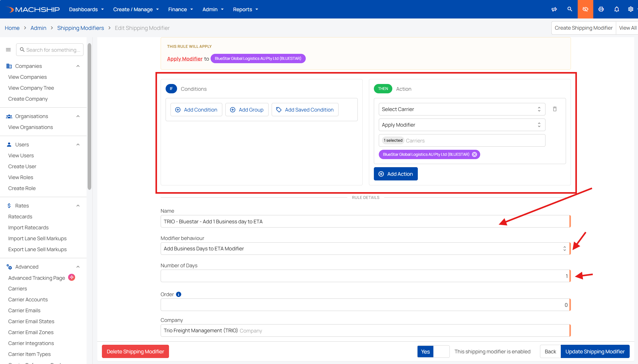Screen dimensions: 638x364
Task: Click Create Shipping Modifier button
Action: (x=584, y=28)
